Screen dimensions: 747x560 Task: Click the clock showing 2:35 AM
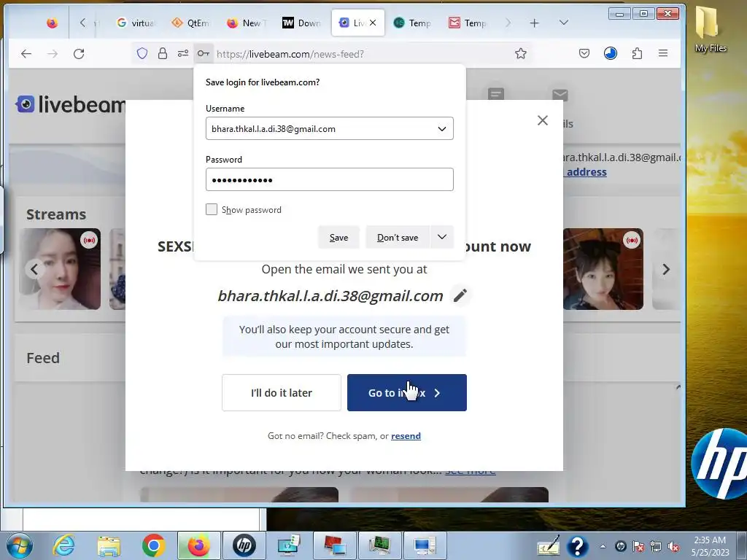click(710, 540)
